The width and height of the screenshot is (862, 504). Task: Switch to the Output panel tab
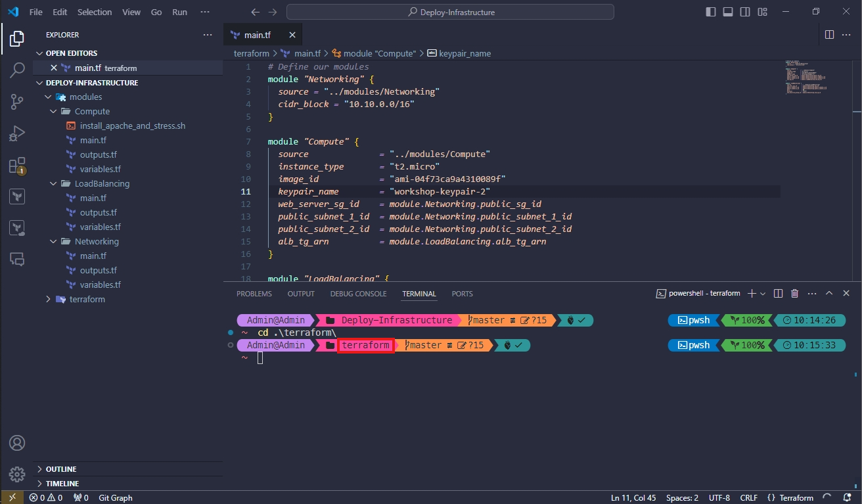click(x=301, y=294)
